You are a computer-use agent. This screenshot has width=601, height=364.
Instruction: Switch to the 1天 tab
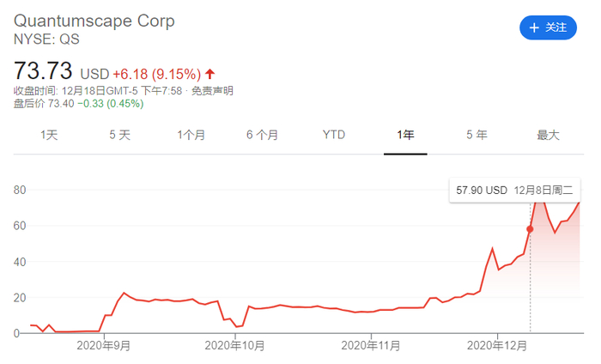pos(49,135)
